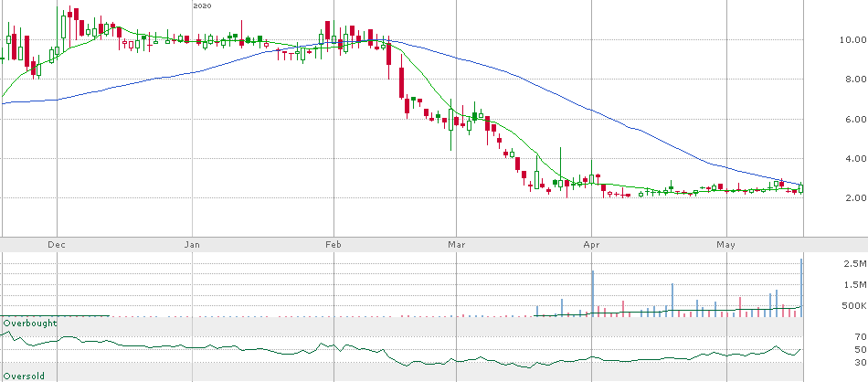Select the Apr month label
The width and height of the screenshot is (868, 382).
[592, 245]
